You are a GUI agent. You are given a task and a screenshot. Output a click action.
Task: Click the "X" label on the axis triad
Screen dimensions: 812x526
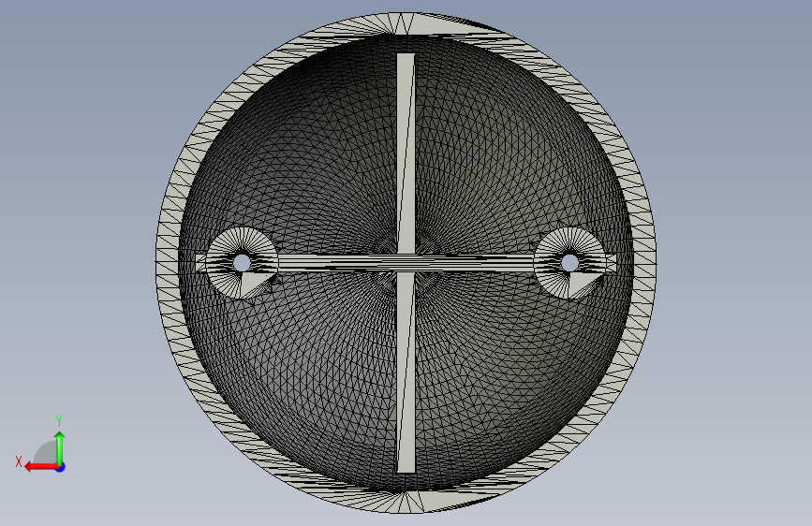[x=19, y=461]
